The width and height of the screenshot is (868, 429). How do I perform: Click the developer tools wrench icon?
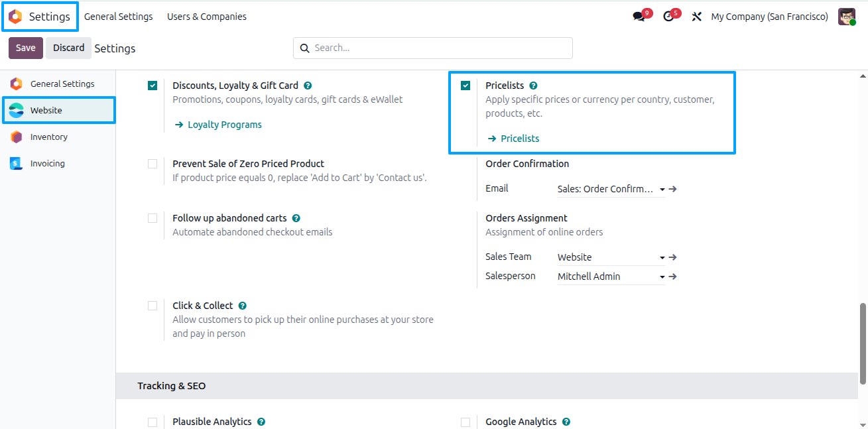[x=696, y=17]
